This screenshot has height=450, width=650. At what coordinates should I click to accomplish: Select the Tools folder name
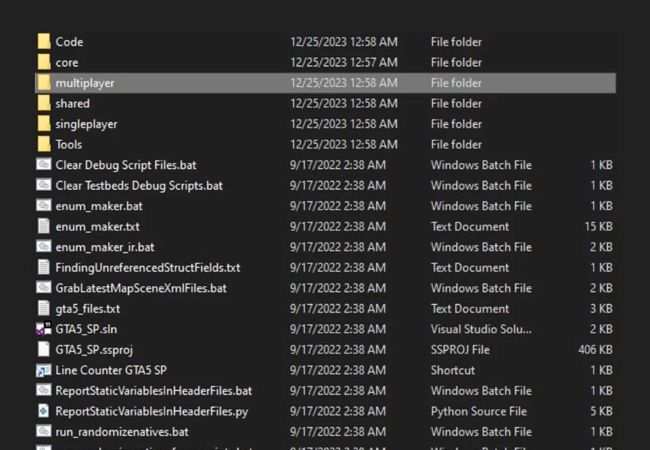[69, 145]
